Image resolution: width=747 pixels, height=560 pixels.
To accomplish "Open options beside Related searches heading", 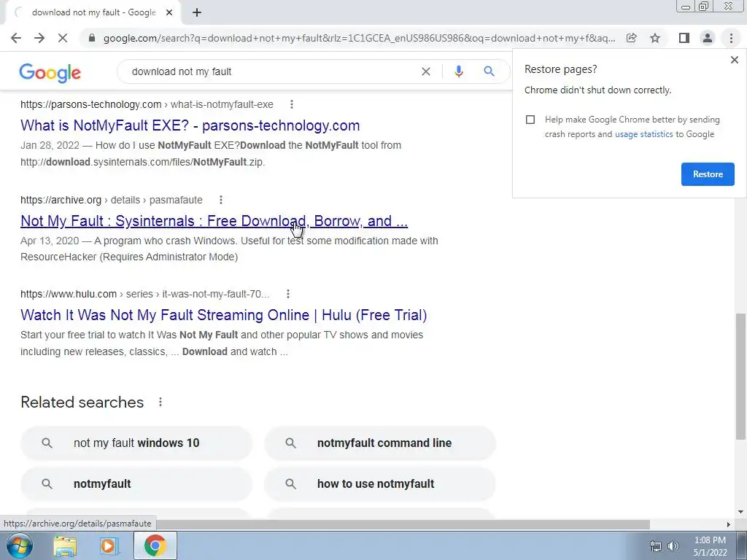I will (160, 402).
